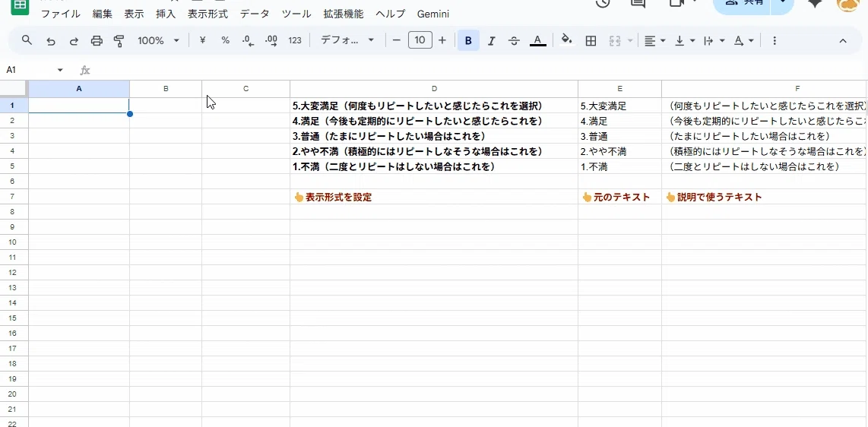Open the ツール menu

pyautogui.click(x=296, y=14)
